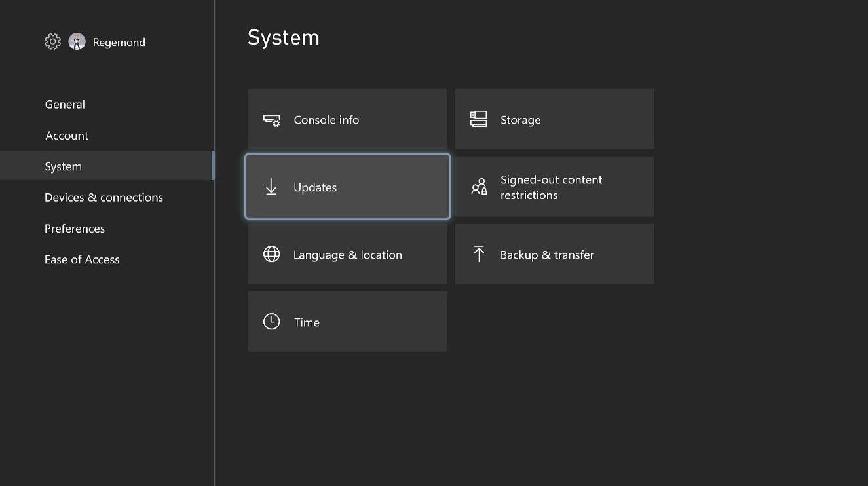This screenshot has width=868, height=486.
Task: Click the padlocked people icon for content restrictions
Action: click(x=478, y=186)
